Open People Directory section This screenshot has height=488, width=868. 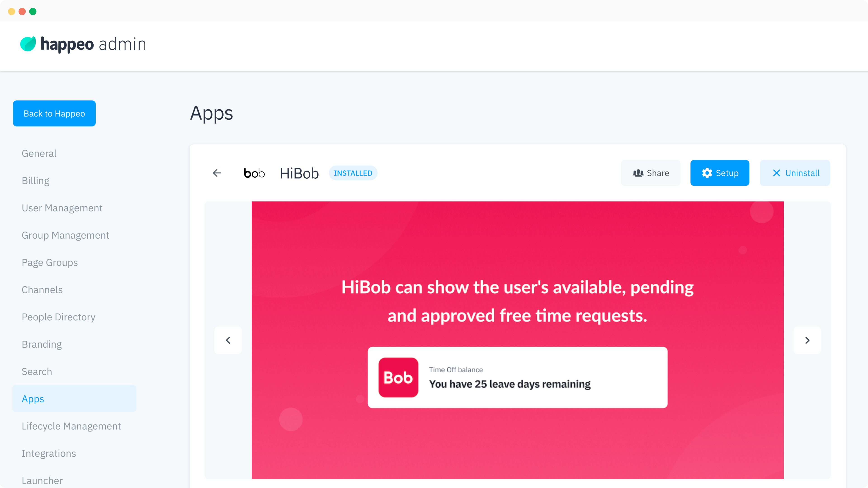[x=58, y=317]
